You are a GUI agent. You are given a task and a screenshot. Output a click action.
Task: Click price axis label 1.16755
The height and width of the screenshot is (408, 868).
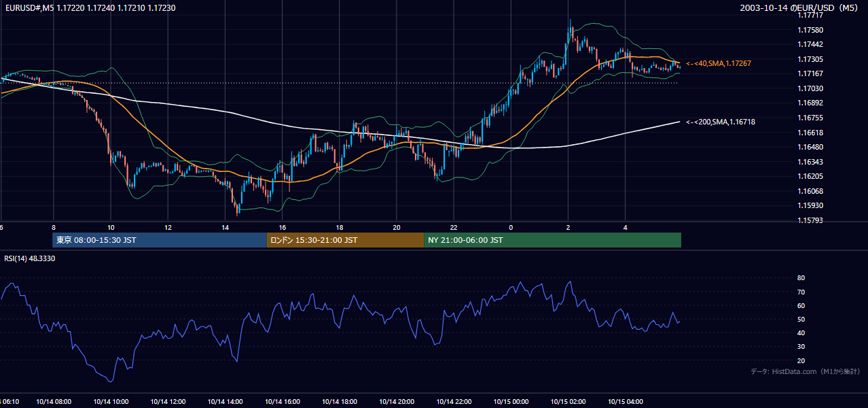click(810, 118)
